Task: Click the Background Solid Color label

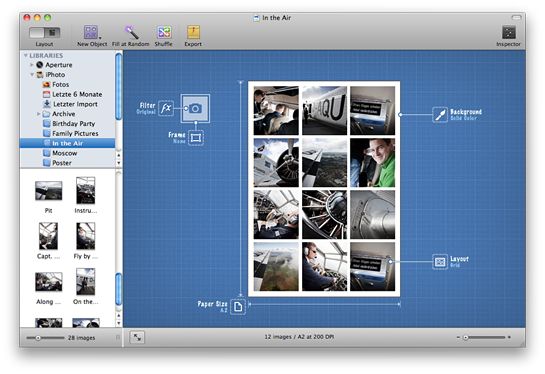Action: pyautogui.click(x=466, y=115)
